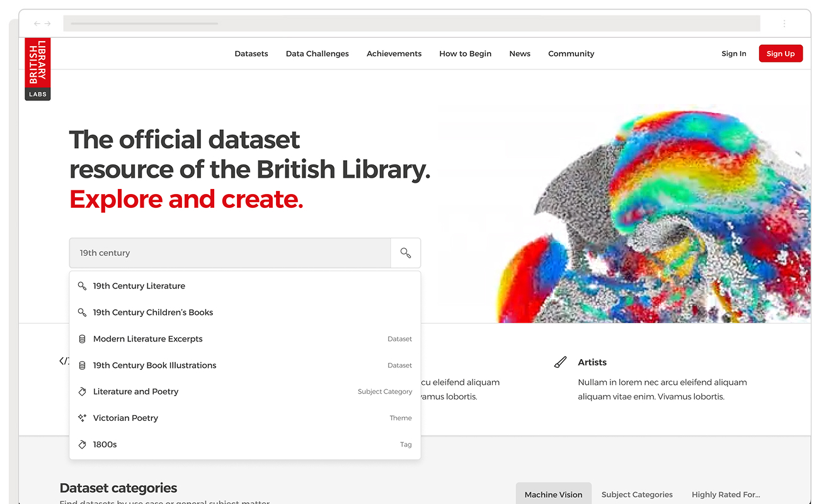
Task: Click the magnifier search button
Action: 406,253
